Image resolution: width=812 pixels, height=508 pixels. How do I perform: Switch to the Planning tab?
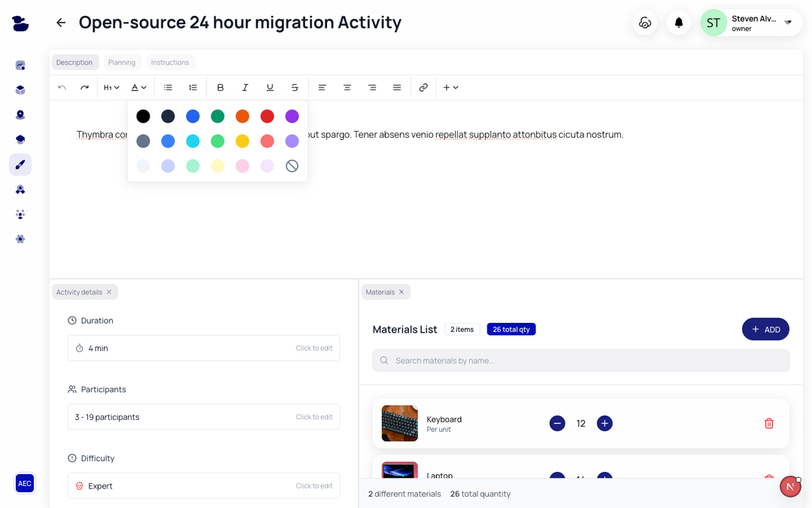tap(122, 62)
